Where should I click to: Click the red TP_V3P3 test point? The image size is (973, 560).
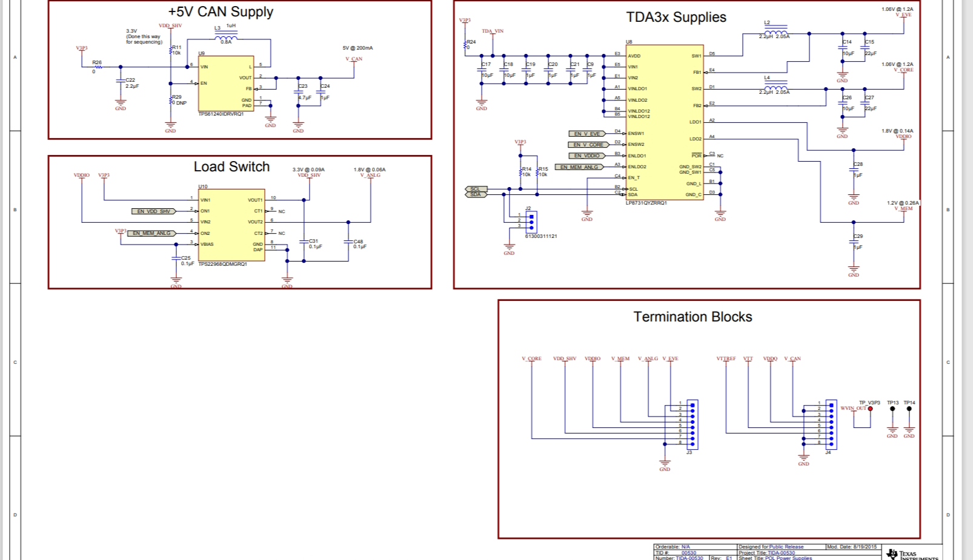[870, 409]
